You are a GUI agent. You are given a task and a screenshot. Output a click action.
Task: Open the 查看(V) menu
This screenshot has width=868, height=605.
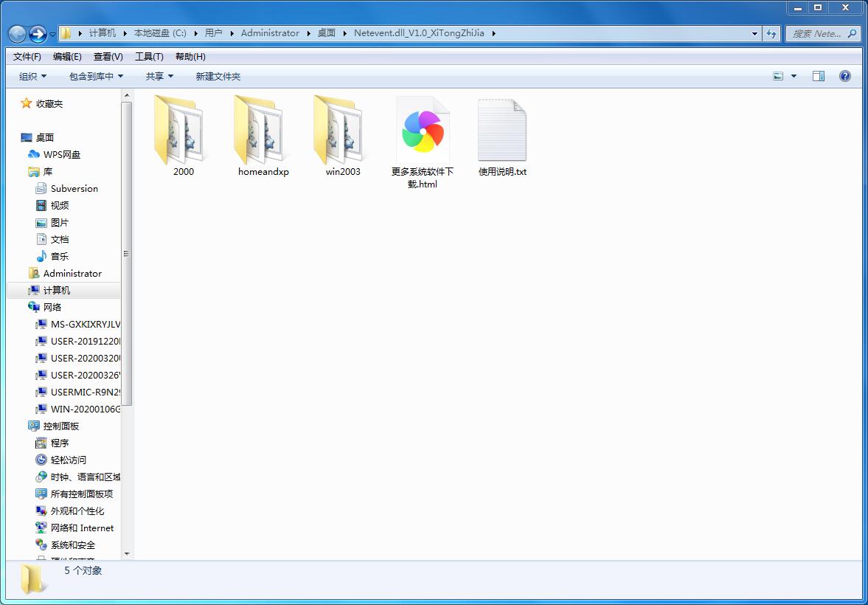click(x=108, y=57)
